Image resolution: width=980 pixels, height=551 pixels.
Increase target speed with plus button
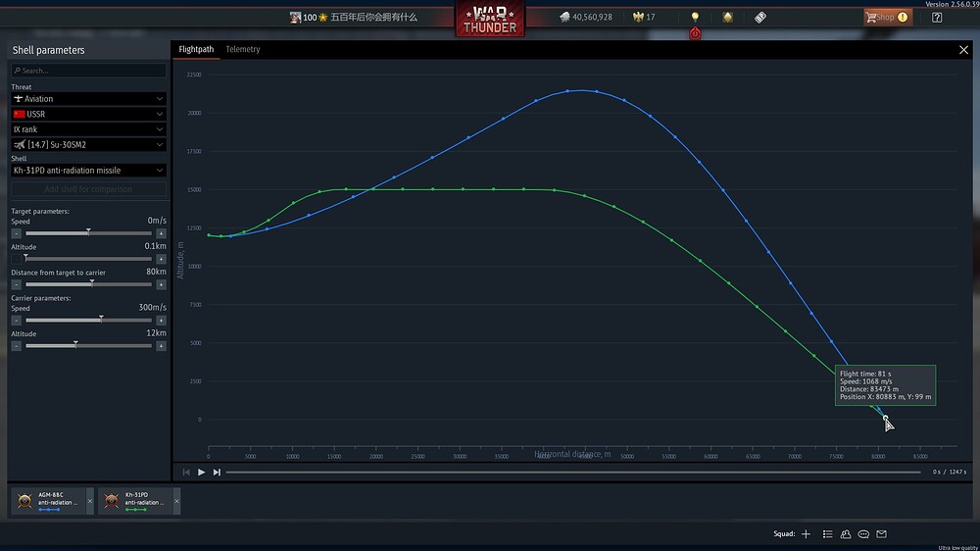coord(161,233)
